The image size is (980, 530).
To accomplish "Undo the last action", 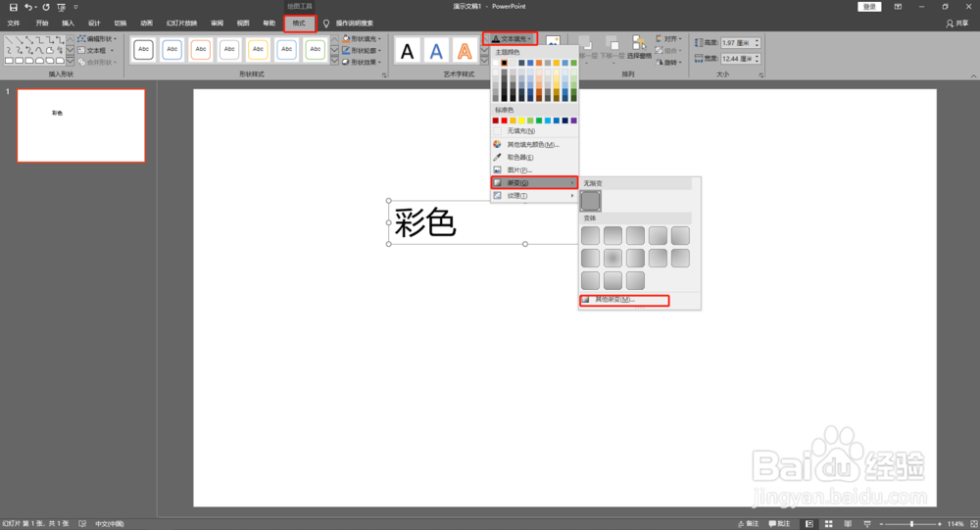I will coord(28,7).
